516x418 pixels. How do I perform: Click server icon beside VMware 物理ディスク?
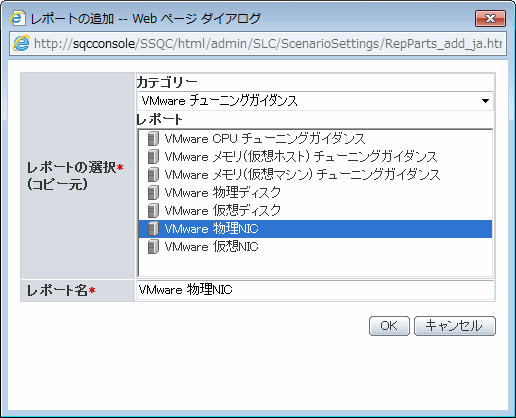click(x=153, y=193)
